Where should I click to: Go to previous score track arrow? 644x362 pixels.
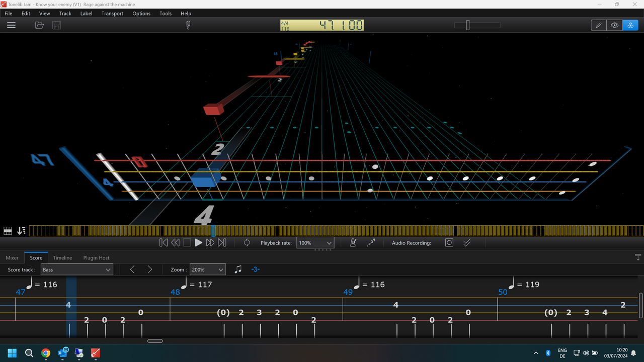point(132,270)
